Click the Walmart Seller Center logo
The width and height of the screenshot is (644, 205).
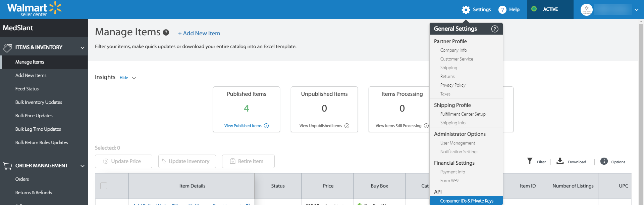pyautogui.click(x=34, y=9)
